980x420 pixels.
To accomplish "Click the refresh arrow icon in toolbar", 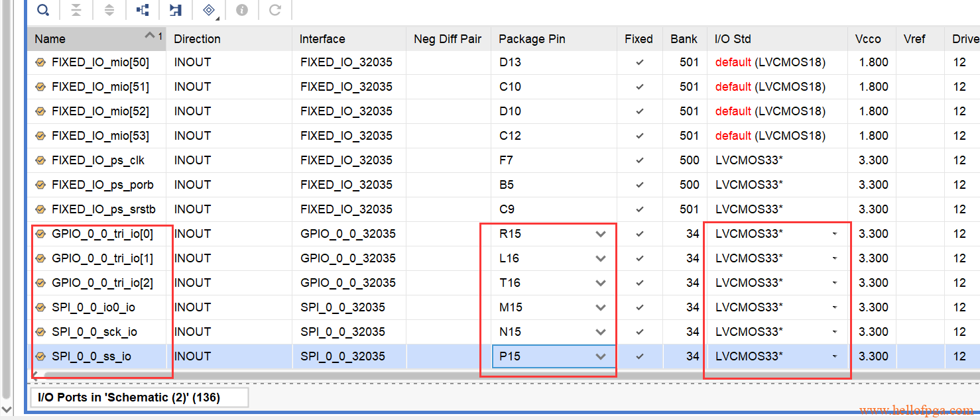I will [x=275, y=10].
